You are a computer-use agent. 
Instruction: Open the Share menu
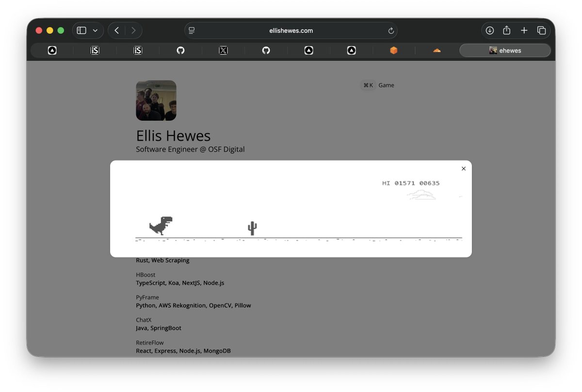(506, 31)
